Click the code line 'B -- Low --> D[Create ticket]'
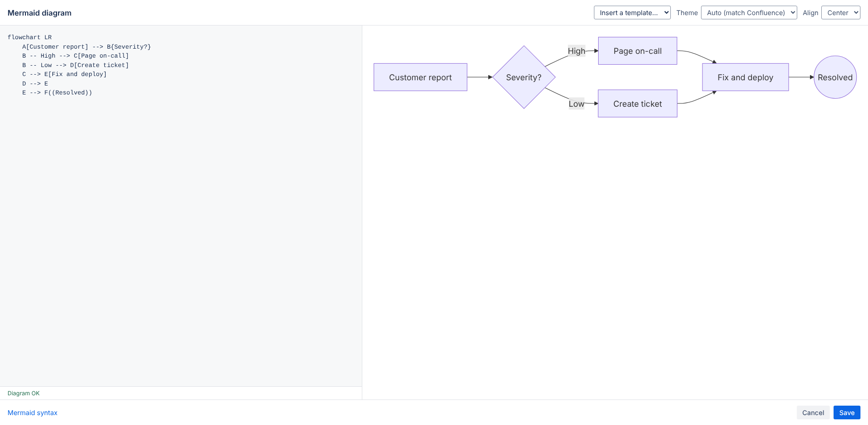The width and height of the screenshot is (868, 425). 75,65
